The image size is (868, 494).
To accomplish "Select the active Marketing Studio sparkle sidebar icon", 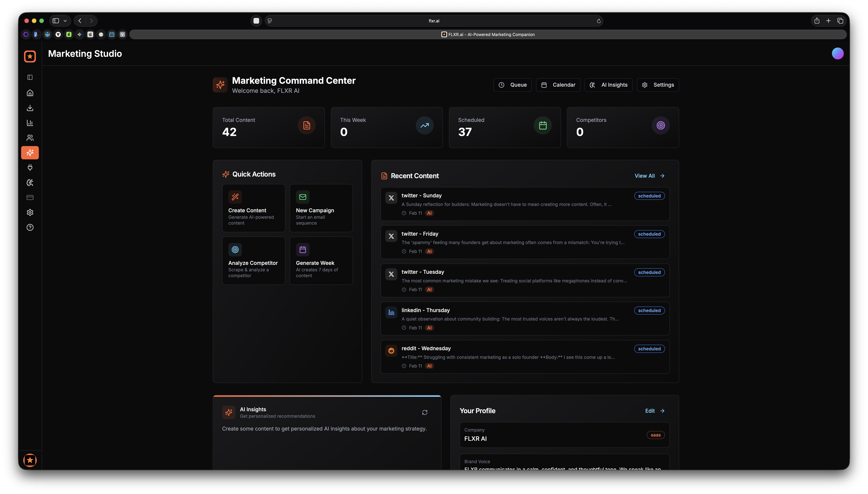I will coord(30,153).
